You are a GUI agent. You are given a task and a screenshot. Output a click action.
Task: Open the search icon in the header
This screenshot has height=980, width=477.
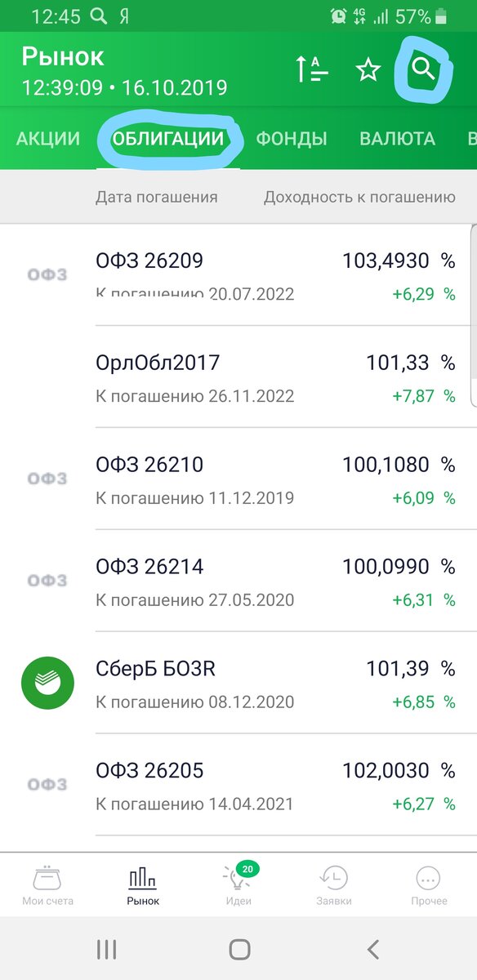pyautogui.click(x=423, y=70)
